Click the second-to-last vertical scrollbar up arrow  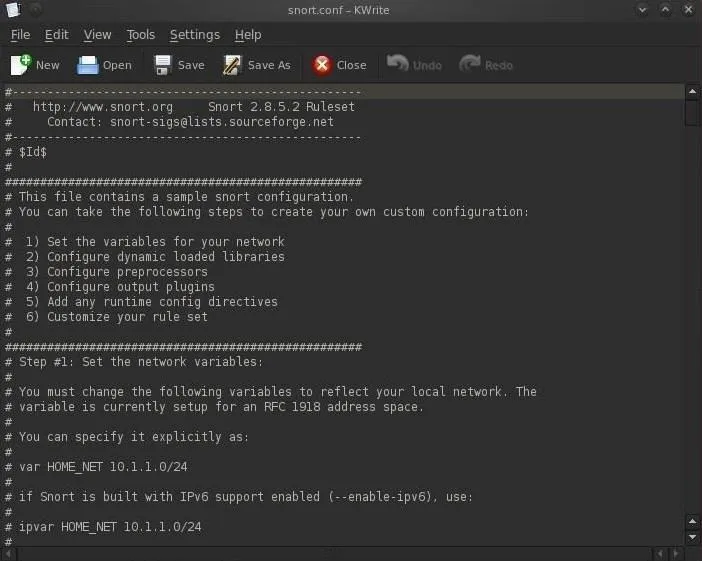pyautogui.click(x=692, y=522)
